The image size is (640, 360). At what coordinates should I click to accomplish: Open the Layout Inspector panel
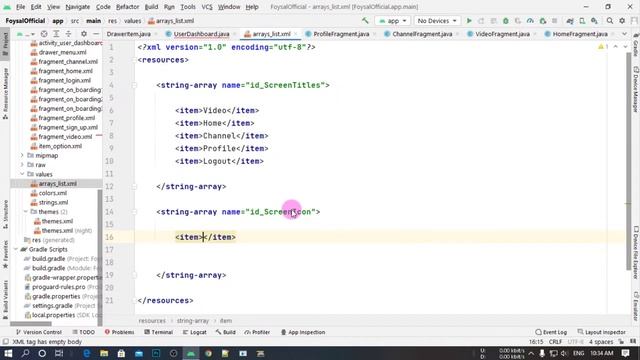602,332
